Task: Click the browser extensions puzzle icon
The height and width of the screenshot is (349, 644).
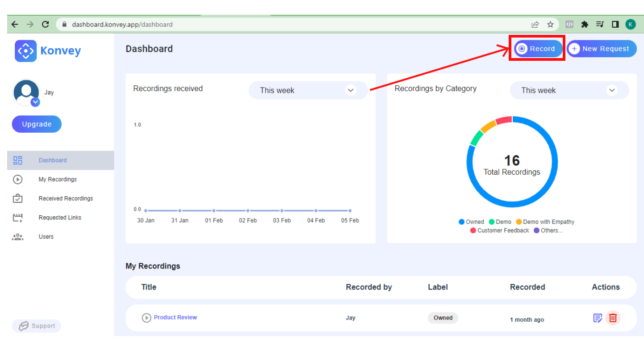Action: coord(584,25)
